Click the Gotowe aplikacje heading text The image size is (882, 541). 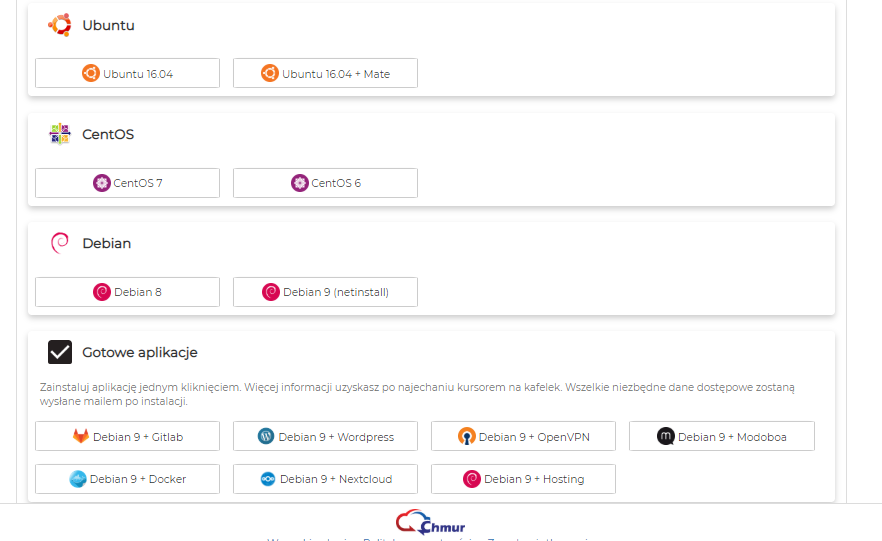coord(140,353)
